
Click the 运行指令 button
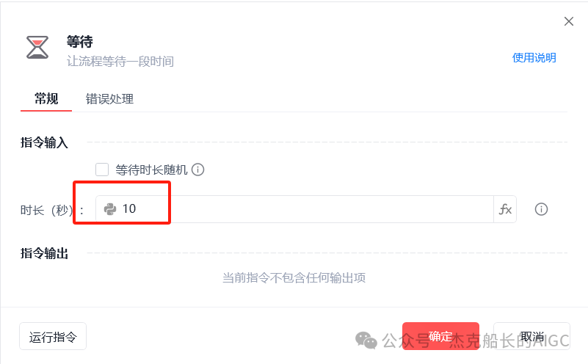(53, 336)
